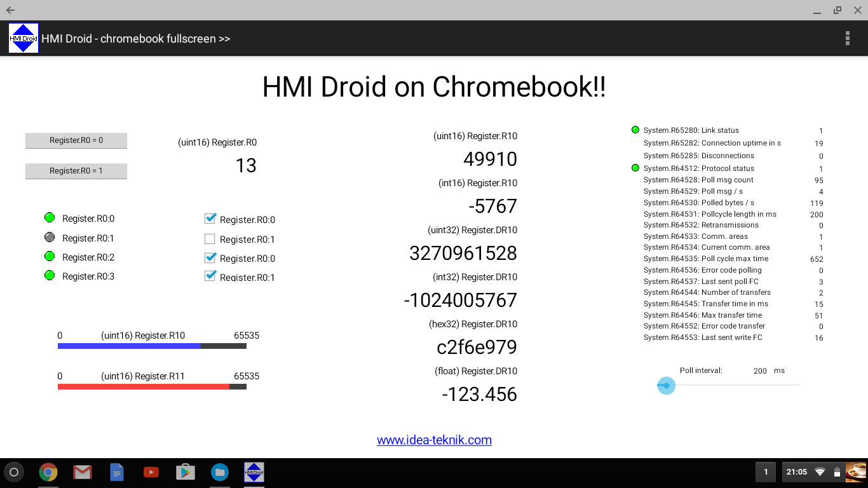Click the Connection uptime in s row
This screenshot has height=488, width=868.
point(733,143)
